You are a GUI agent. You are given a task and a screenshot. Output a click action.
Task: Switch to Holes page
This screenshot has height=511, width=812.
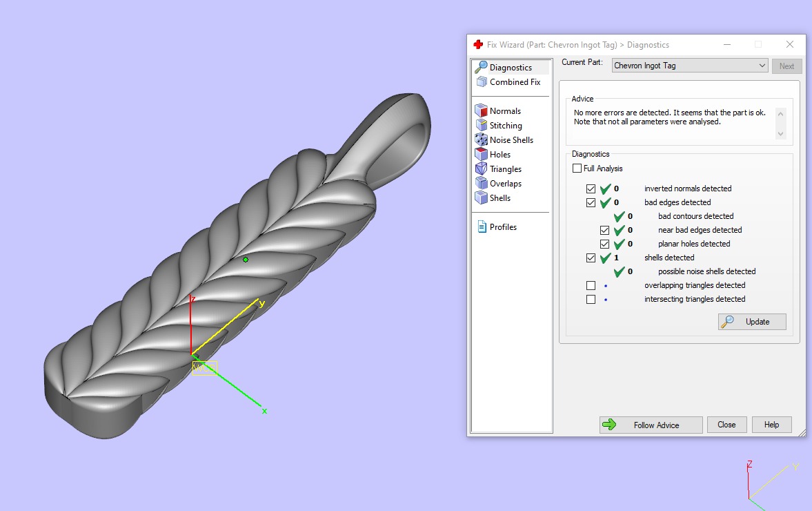pyautogui.click(x=499, y=155)
